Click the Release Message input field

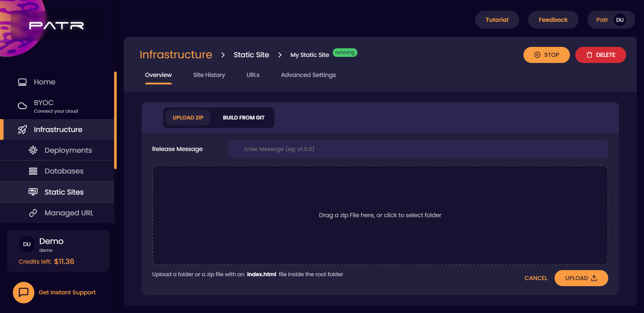pos(418,149)
